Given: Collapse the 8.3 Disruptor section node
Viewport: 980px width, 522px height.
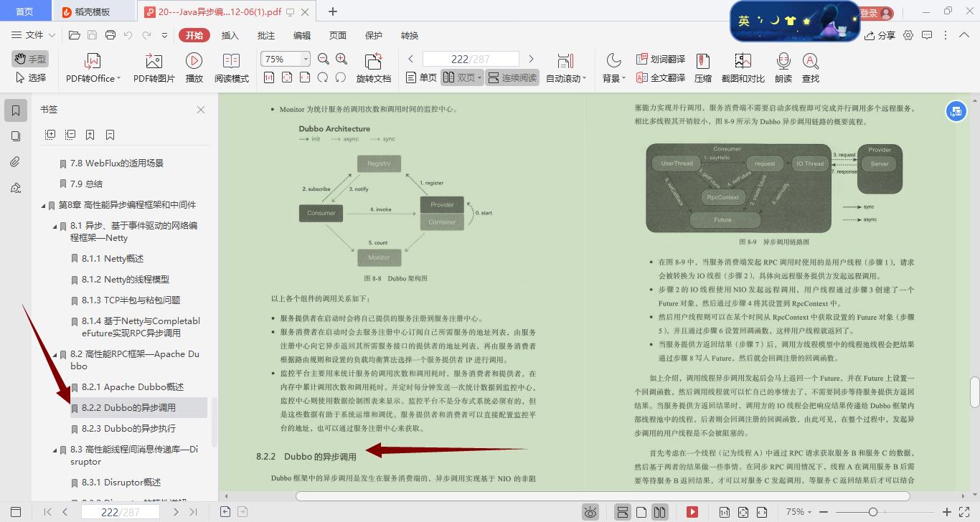Looking at the screenshot, I should [x=55, y=450].
